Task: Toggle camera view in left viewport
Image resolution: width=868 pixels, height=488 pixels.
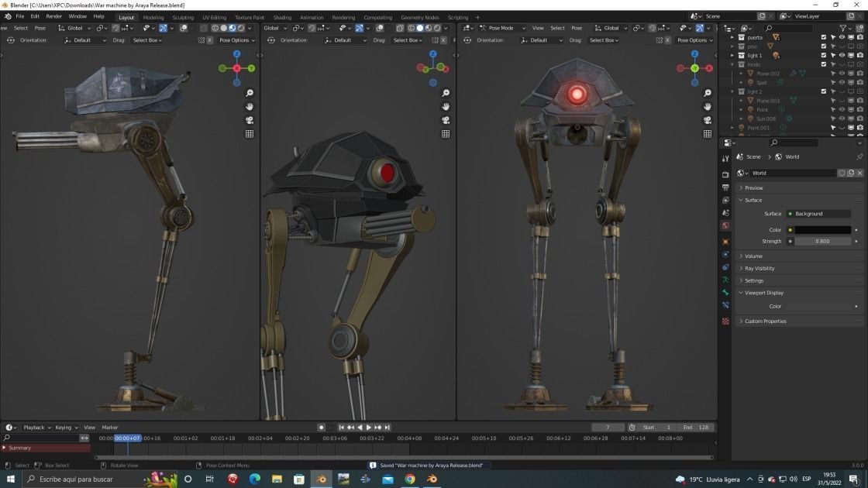Action: [250, 120]
